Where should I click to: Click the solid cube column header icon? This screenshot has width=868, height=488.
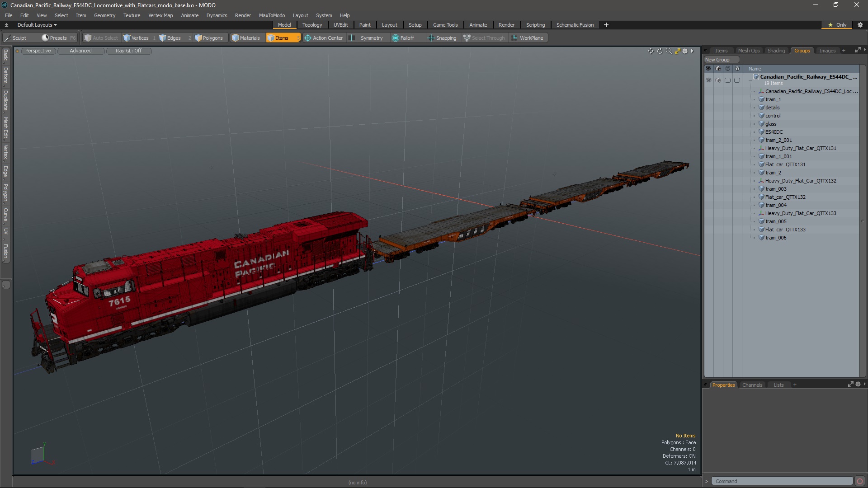(737, 69)
